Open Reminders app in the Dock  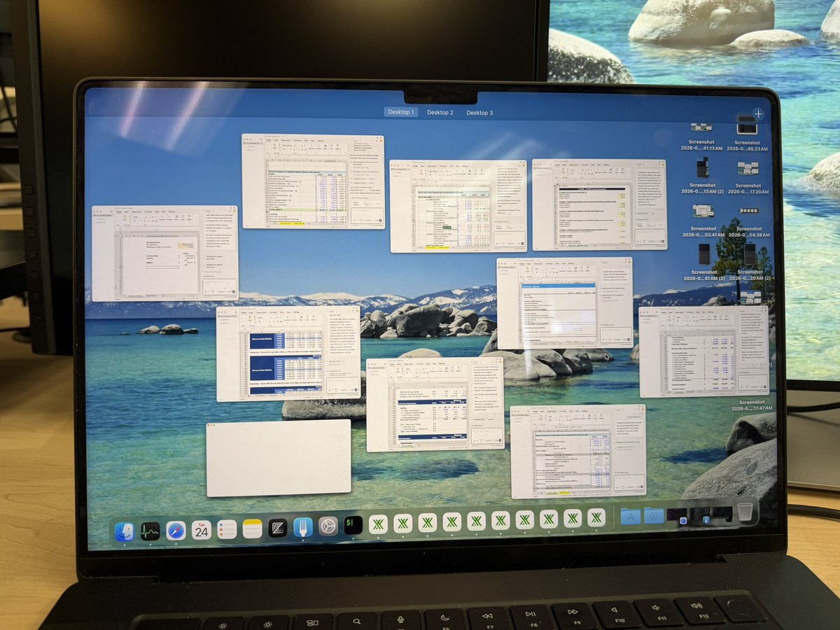[x=227, y=529]
